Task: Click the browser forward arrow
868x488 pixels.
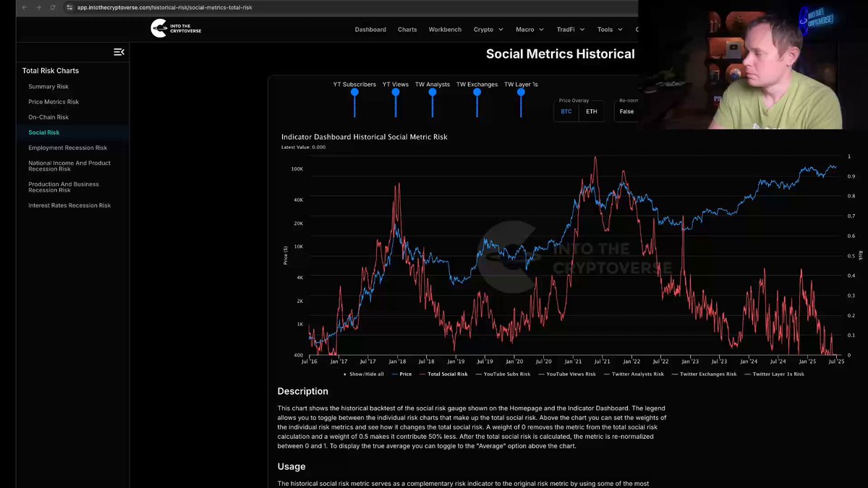Action: click(x=38, y=7)
